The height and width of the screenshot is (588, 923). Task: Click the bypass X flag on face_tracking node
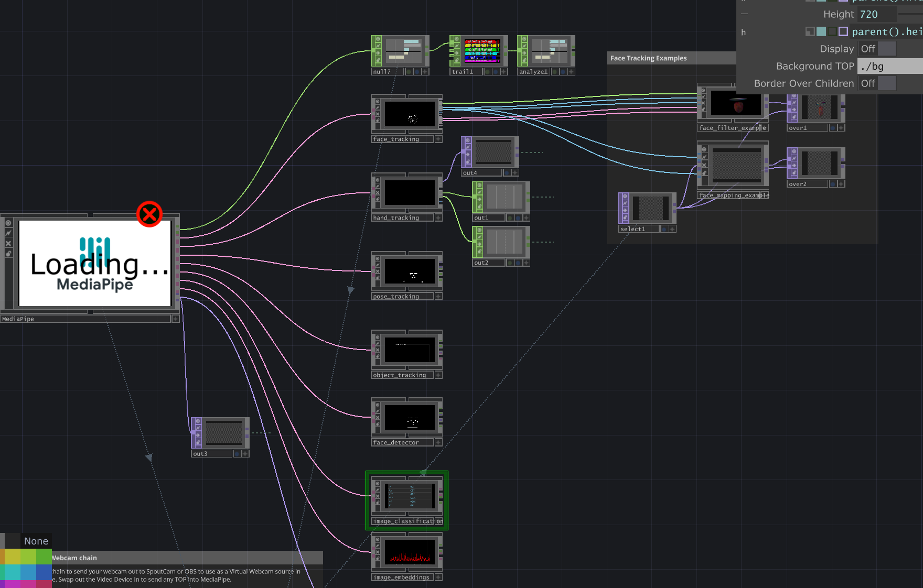[378, 114]
